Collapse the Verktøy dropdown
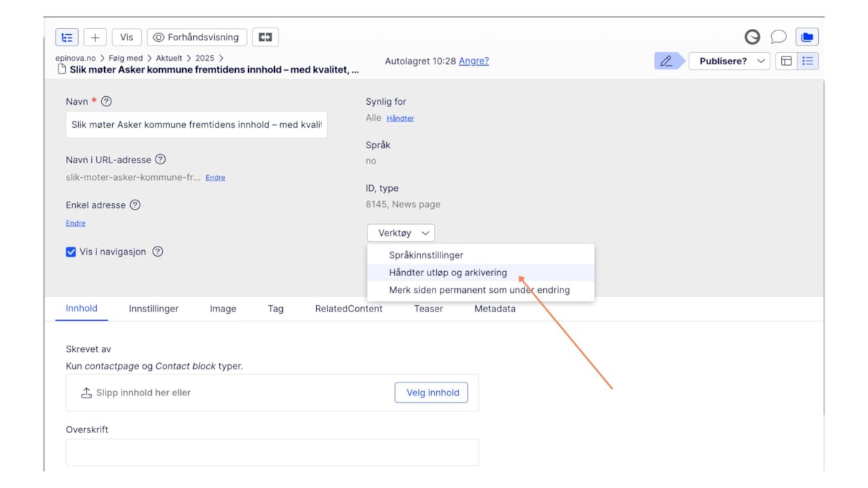 (401, 233)
